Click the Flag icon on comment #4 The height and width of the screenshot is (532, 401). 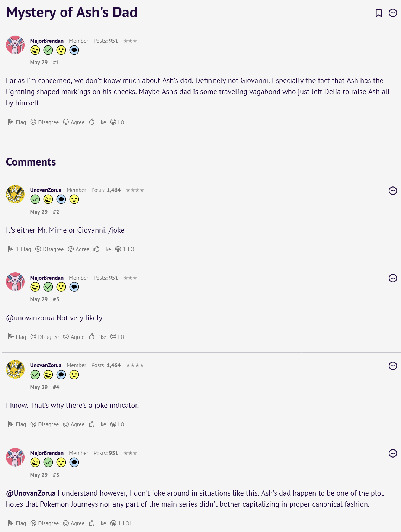[11, 424]
